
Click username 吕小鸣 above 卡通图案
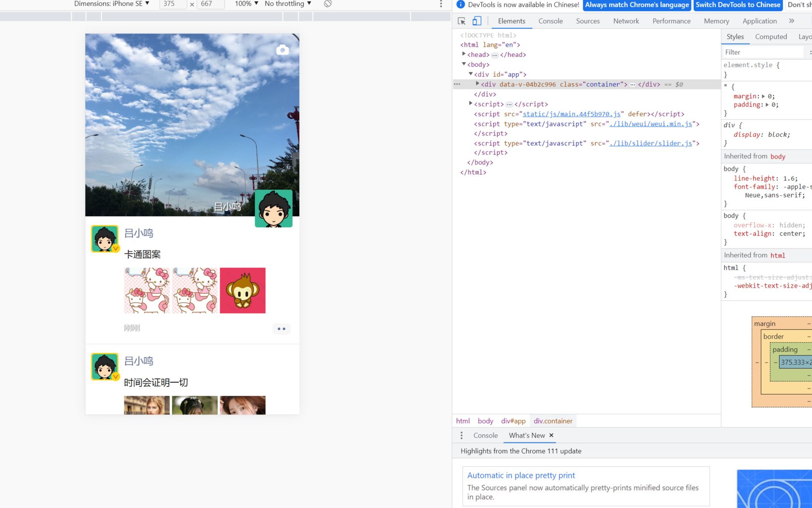tap(139, 233)
